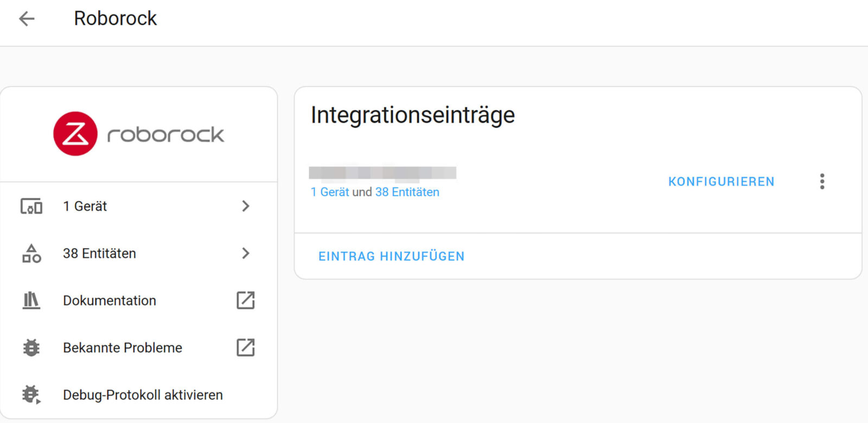
Task: Expand the 1 Gerät chevron
Action: (246, 206)
